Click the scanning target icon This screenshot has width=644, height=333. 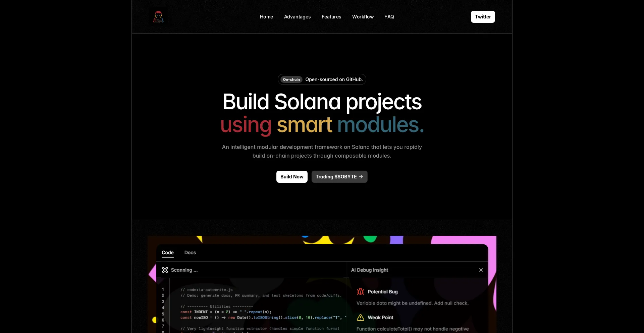point(165,270)
